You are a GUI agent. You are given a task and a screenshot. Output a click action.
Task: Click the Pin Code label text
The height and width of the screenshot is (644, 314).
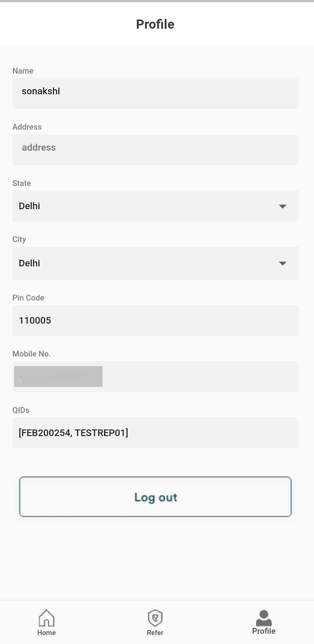click(x=28, y=298)
